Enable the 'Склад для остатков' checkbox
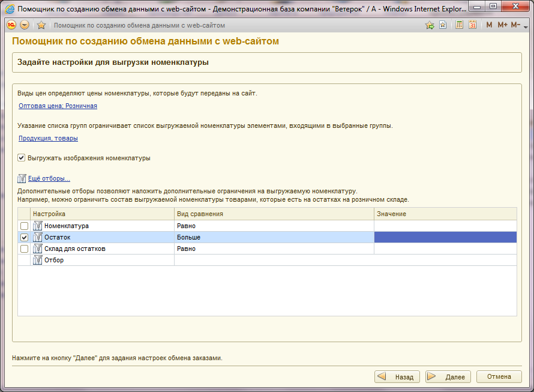This screenshot has width=534, height=392. [x=24, y=249]
